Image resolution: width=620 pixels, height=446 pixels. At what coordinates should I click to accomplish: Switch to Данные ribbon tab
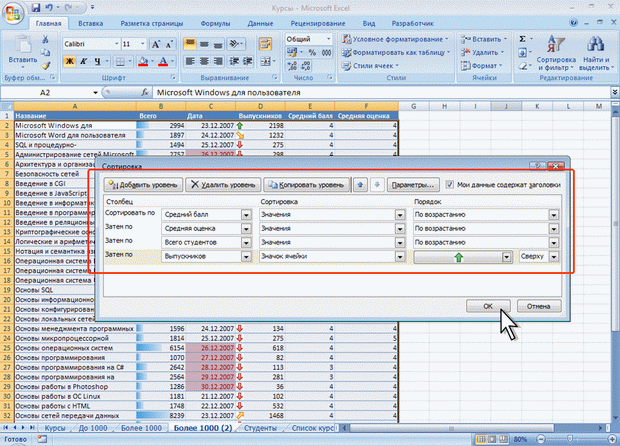click(x=260, y=23)
